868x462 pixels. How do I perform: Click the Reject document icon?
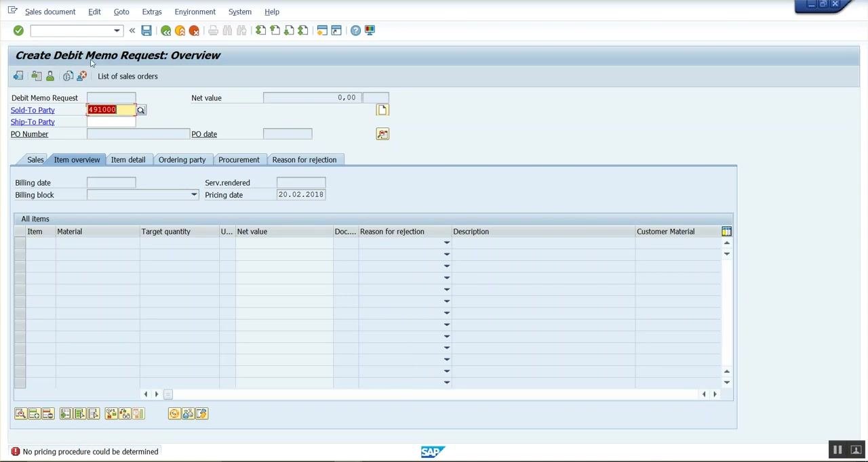(x=82, y=76)
